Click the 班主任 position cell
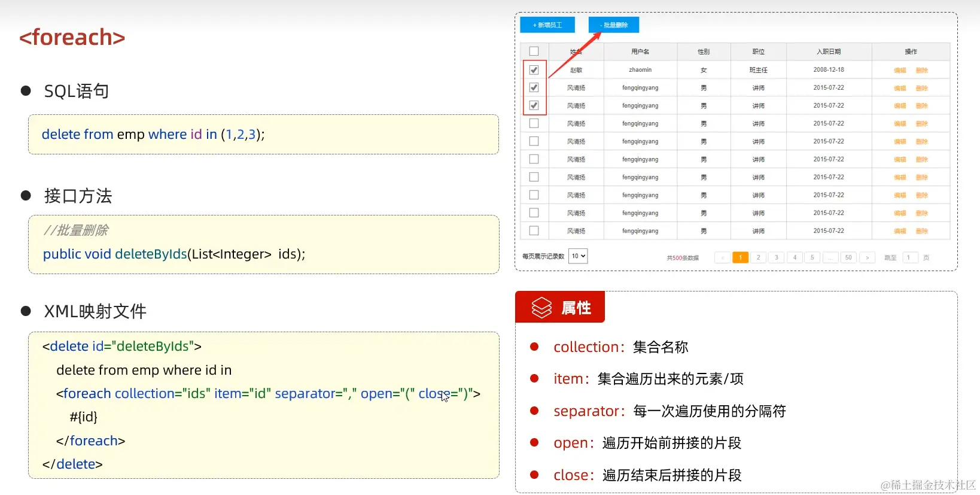This screenshot has width=980, height=495. 759,70
